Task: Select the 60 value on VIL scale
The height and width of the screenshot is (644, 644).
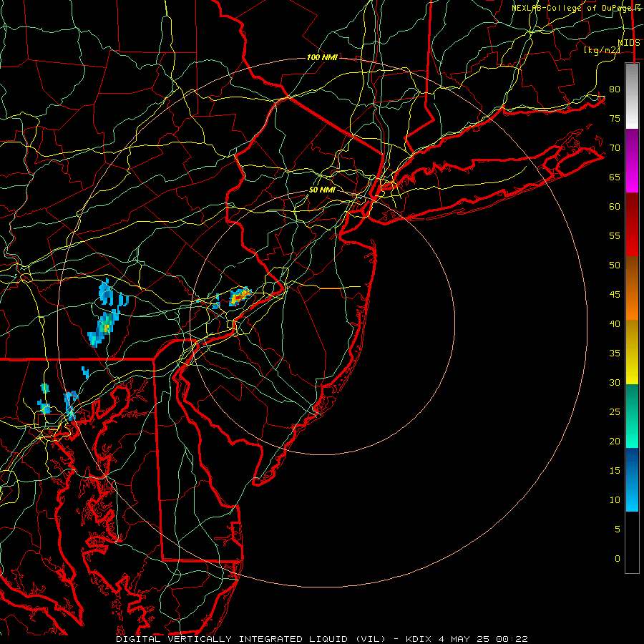Action: [x=615, y=207]
